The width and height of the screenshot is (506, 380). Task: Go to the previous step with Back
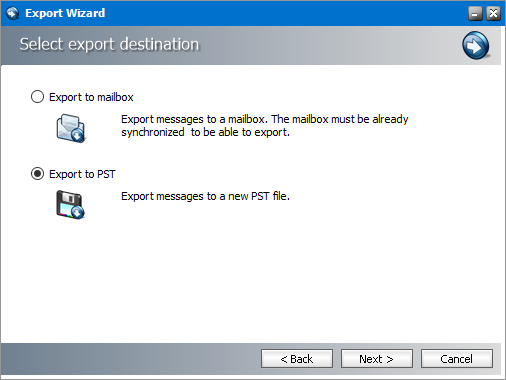pos(297,359)
